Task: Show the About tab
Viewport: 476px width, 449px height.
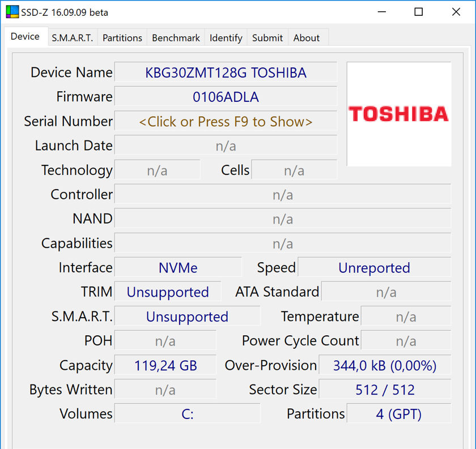Action: [307, 38]
